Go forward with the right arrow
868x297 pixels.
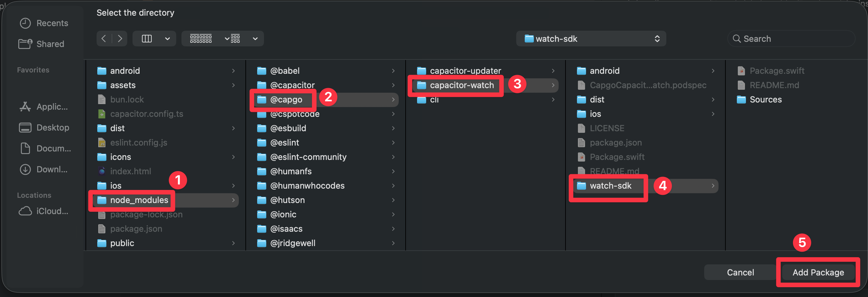120,39
